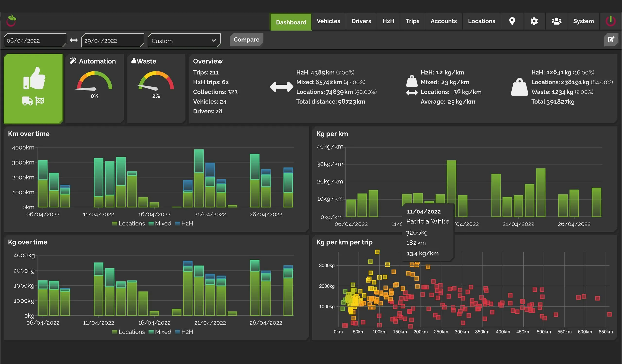
Task: Open the map pin location view
Action: click(x=512, y=21)
